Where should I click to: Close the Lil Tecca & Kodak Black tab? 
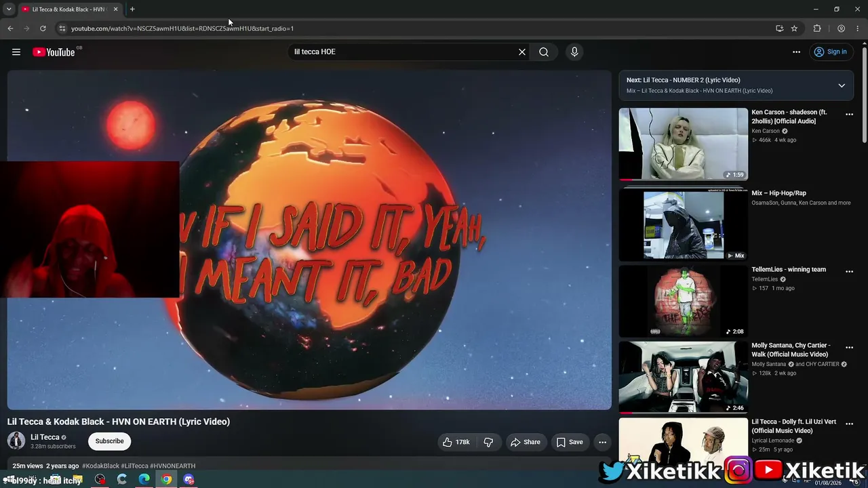tap(115, 9)
